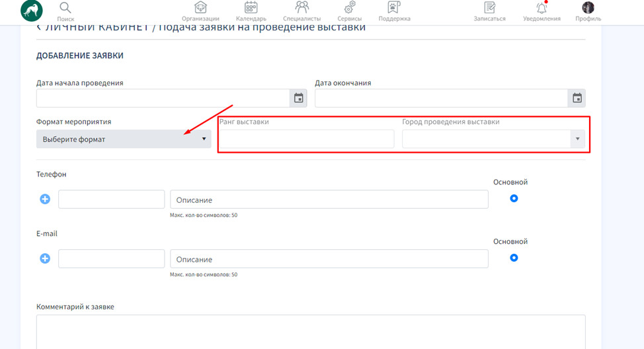Open the Организации section
644x349 pixels.
coord(200,9)
